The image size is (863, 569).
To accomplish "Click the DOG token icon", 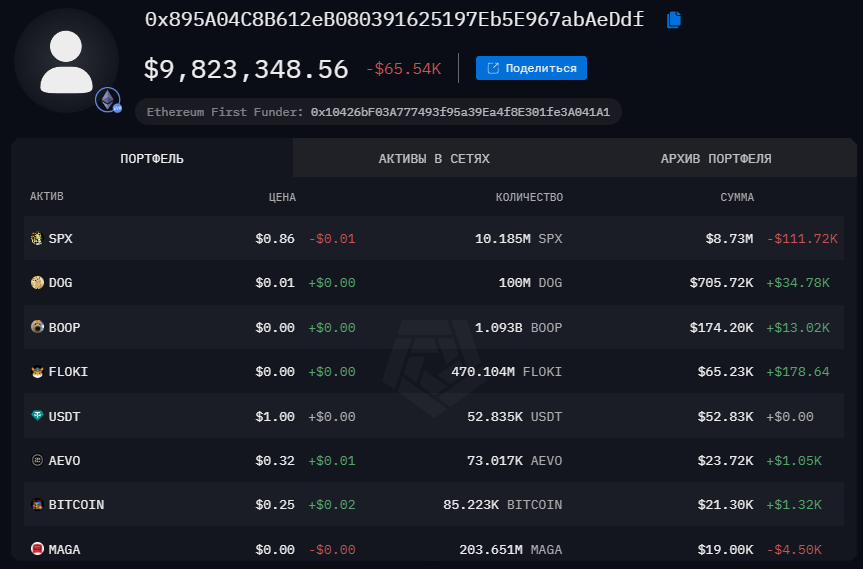I will coord(37,282).
